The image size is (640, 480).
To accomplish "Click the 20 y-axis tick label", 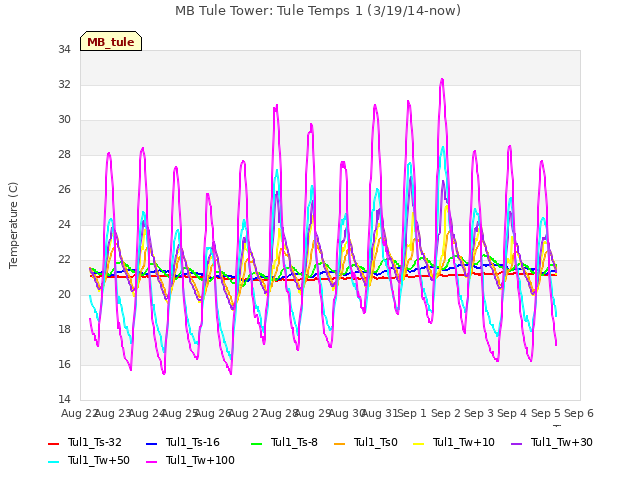I will tap(64, 295).
